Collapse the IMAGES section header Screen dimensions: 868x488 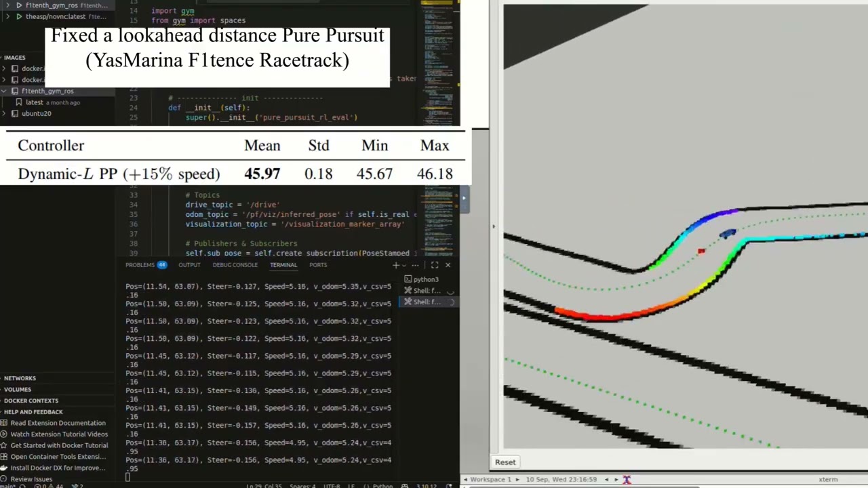point(14,58)
